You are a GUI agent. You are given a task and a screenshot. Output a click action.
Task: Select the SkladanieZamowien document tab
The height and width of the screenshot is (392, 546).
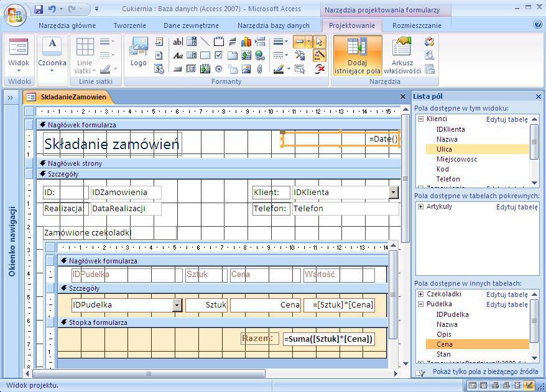(69, 97)
